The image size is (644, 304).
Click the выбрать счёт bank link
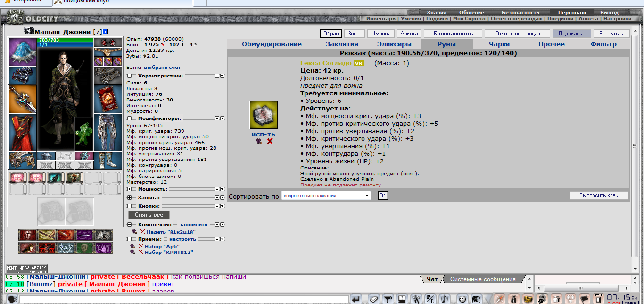click(162, 67)
